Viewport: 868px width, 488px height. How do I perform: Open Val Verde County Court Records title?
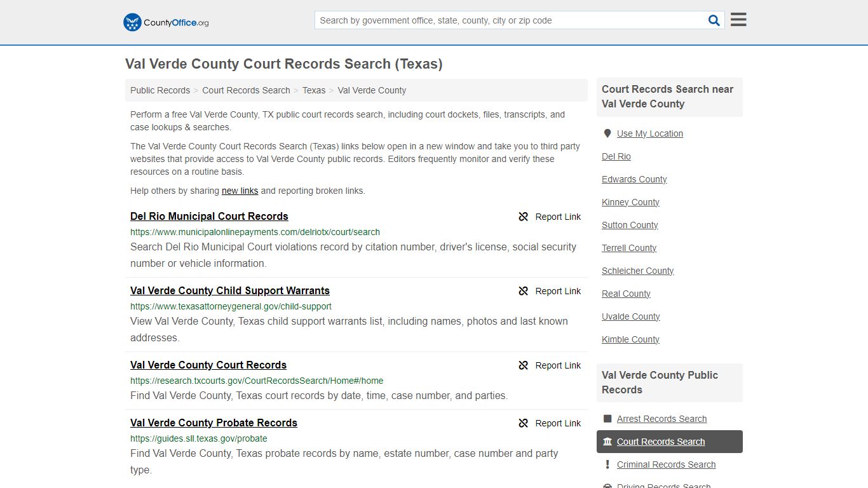[x=208, y=365]
